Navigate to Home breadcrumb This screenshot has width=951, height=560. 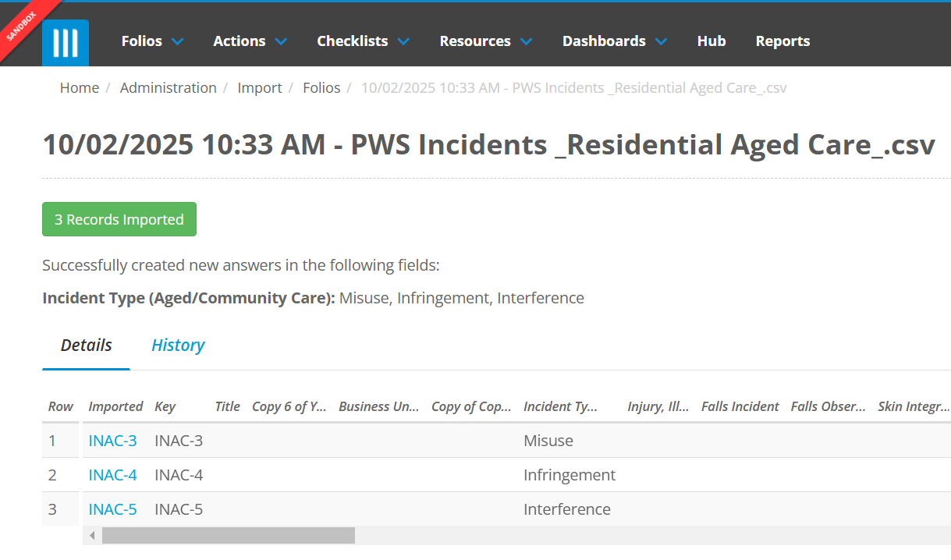(80, 88)
